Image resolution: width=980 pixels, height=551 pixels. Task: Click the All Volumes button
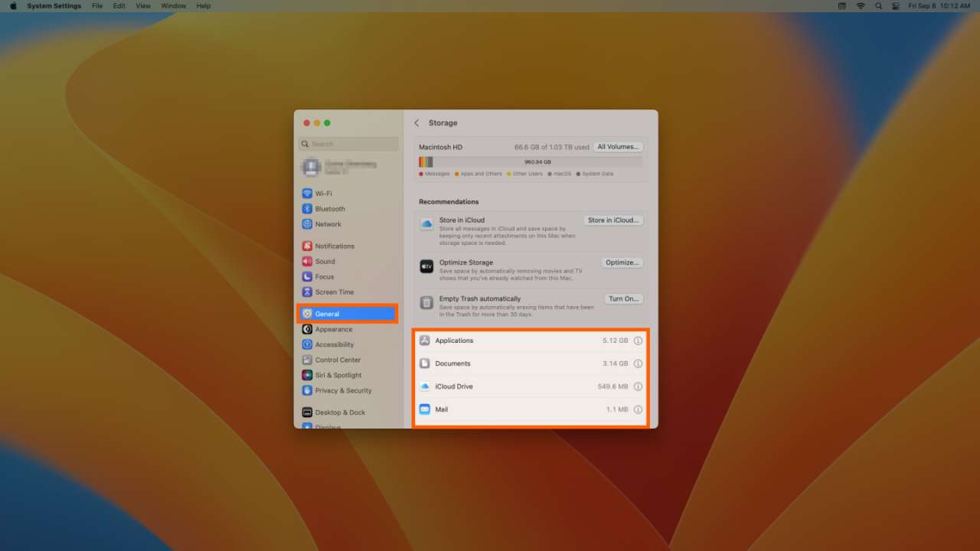[x=617, y=146]
